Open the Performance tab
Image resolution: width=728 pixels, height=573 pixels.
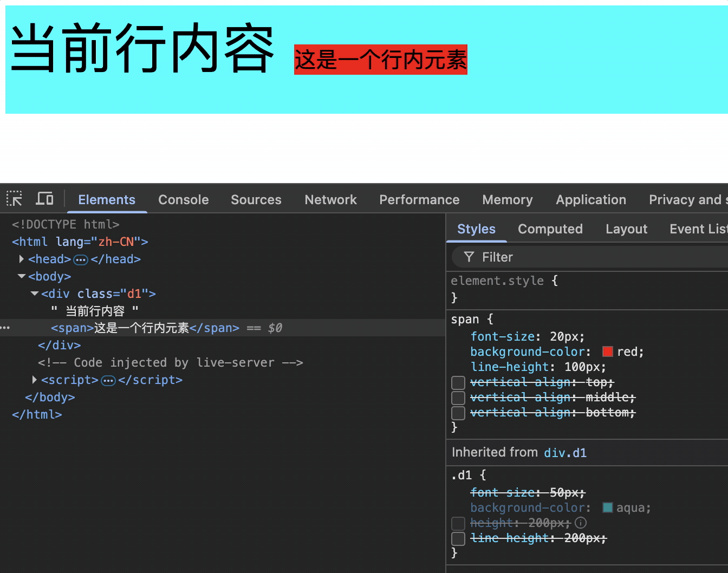tap(419, 199)
